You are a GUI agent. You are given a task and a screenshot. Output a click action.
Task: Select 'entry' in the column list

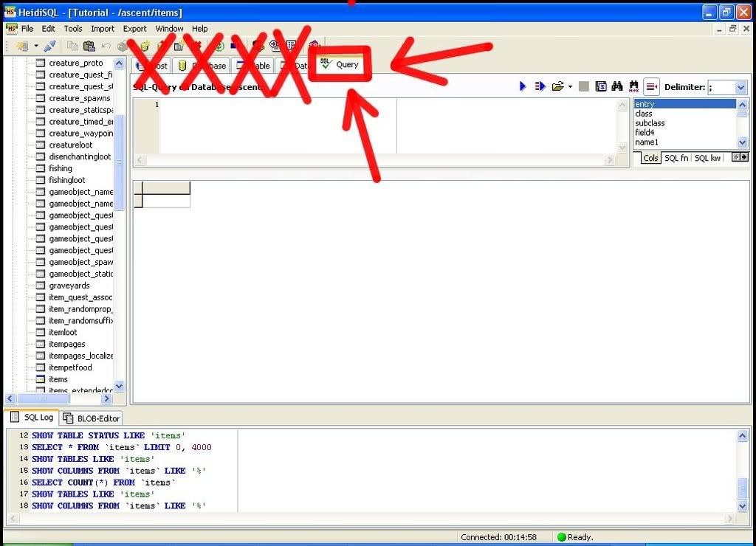coord(684,104)
